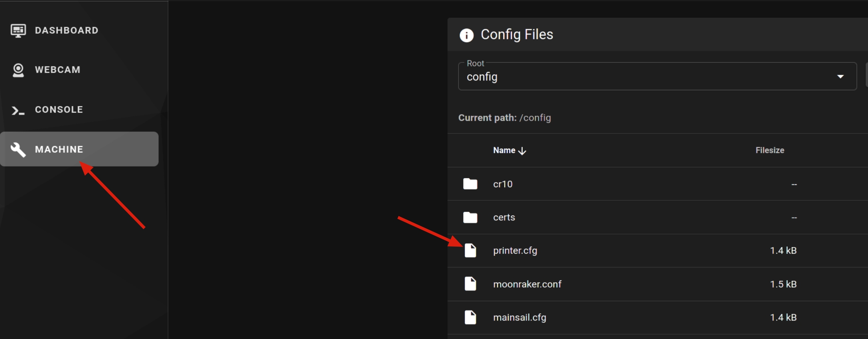Open moonraker.conf by its name
868x339 pixels.
(527, 284)
